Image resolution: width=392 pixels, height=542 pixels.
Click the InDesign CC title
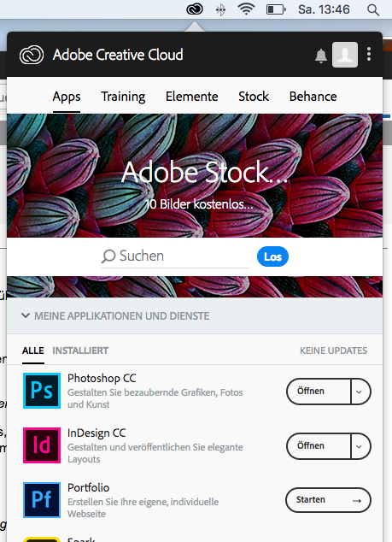[x=97, y=433]
